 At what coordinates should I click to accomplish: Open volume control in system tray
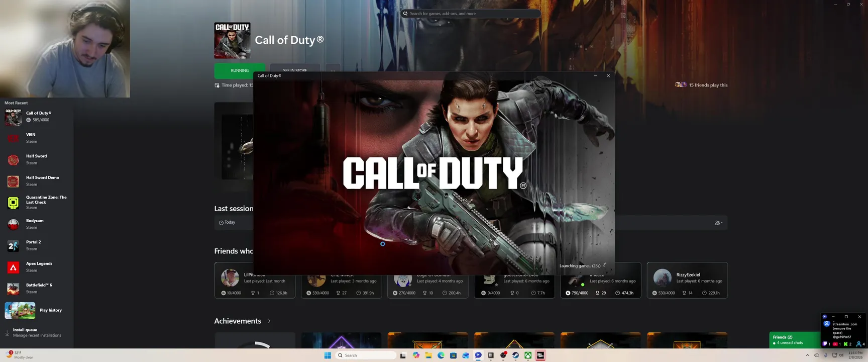841,355
